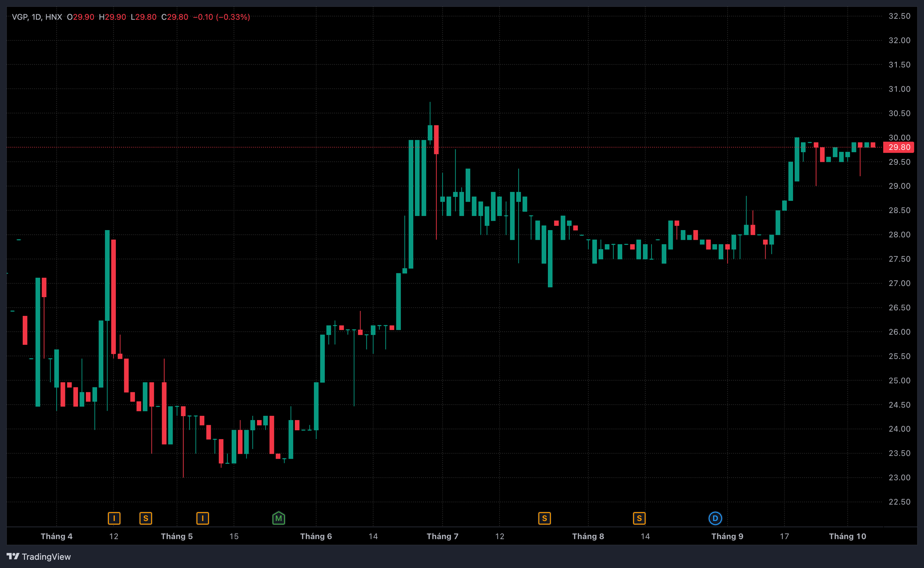Click the I event marker above the 12 April label

point(114,519)
